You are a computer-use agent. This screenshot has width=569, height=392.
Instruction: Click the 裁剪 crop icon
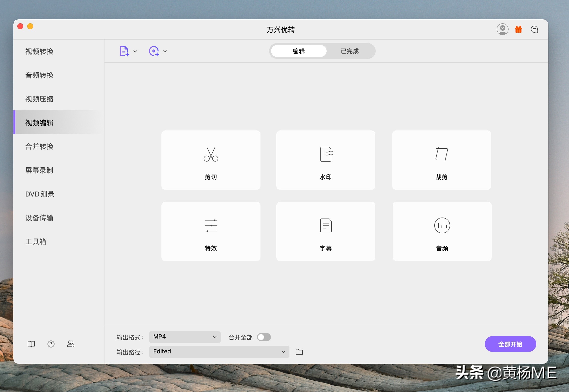pyautogui.click(x=442, y=154)
